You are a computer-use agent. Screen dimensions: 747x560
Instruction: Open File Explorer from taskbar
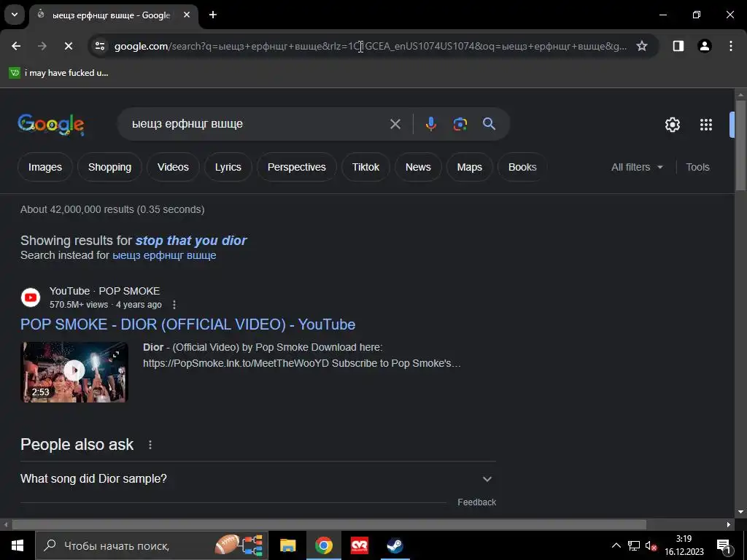(287, 545)
